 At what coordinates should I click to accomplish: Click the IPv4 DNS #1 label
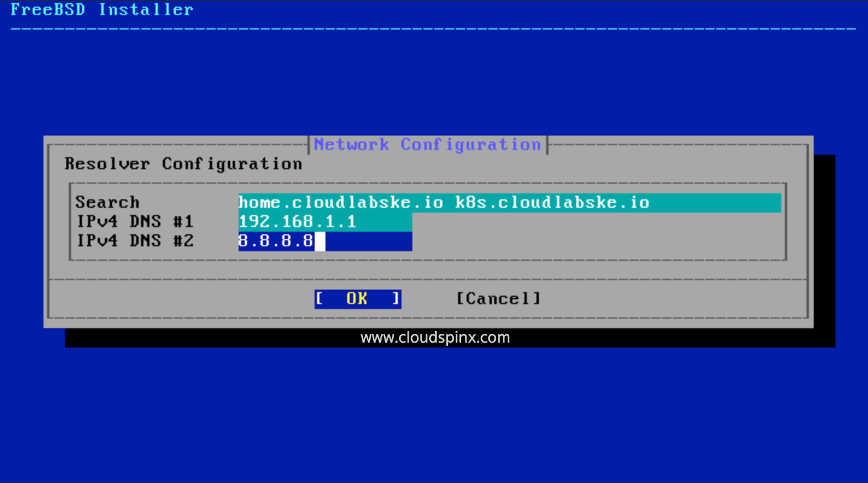pyautogui.click(x=134, y=221)
